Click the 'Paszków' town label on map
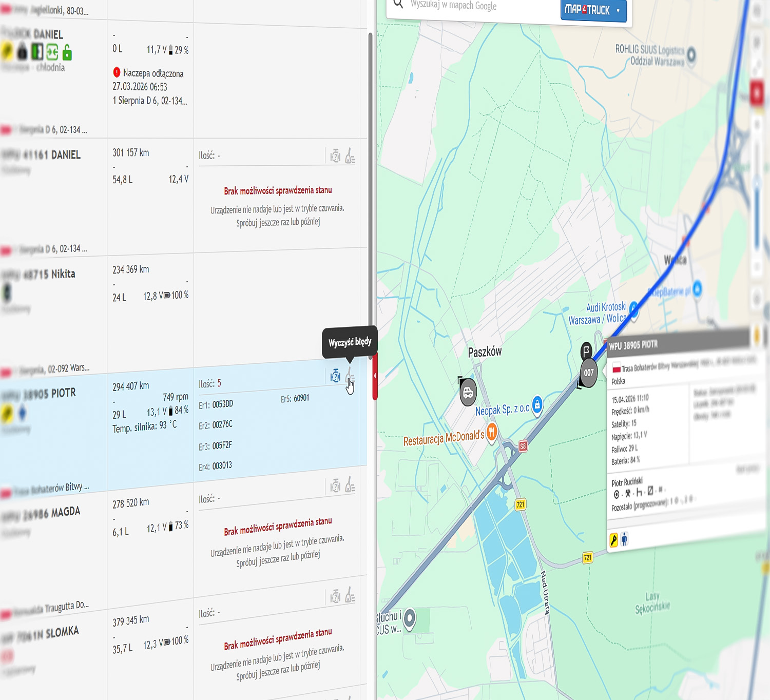Screen dimensions: 770x700 tap(485, 352)
